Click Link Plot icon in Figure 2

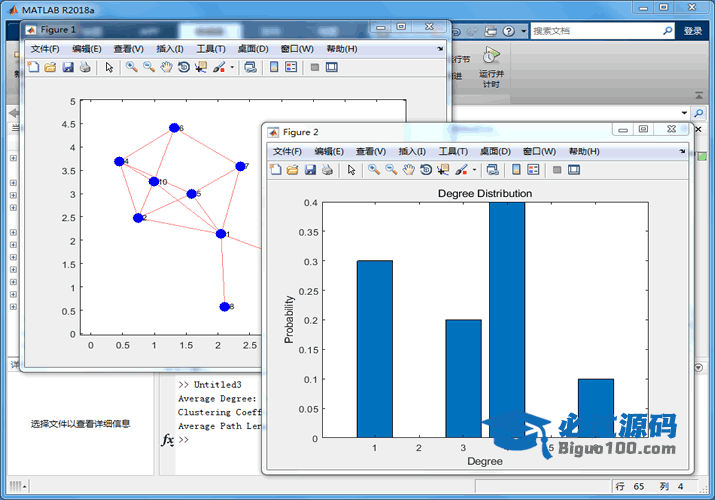coord(492,170)
